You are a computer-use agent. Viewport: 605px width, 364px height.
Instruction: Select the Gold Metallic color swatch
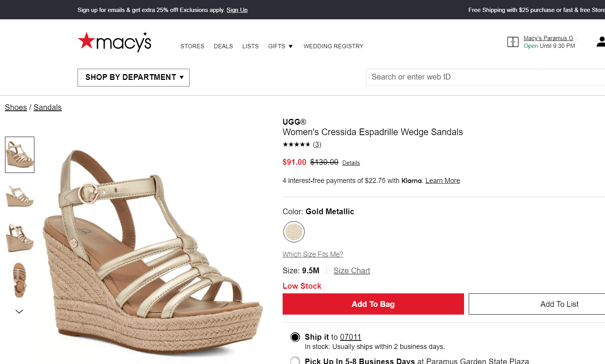pos(294,232)
